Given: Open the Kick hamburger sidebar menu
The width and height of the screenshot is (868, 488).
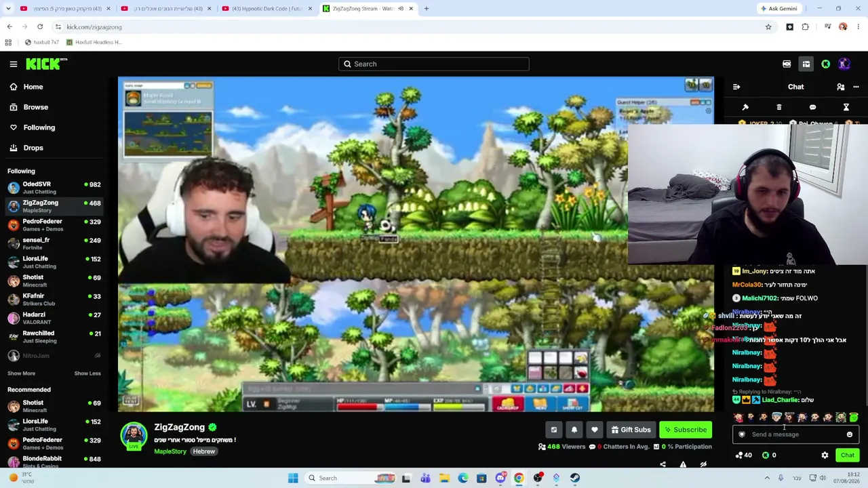Looking at the screenshot, I should pos(14,64).
